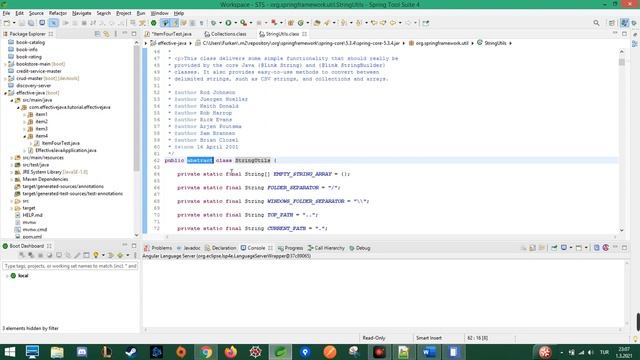Click Read-Only status bar entry
The width and height of the screenshot is (640, 360).
pos(374,338)
